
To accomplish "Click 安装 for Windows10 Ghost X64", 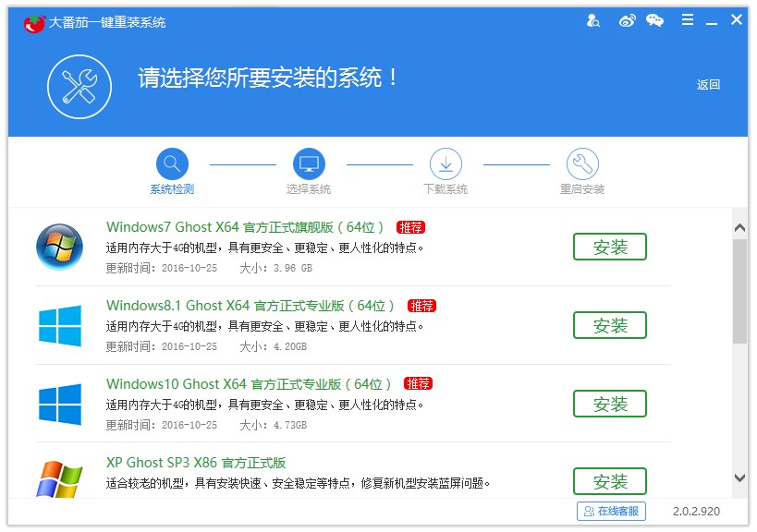I will tap(609, 404).
